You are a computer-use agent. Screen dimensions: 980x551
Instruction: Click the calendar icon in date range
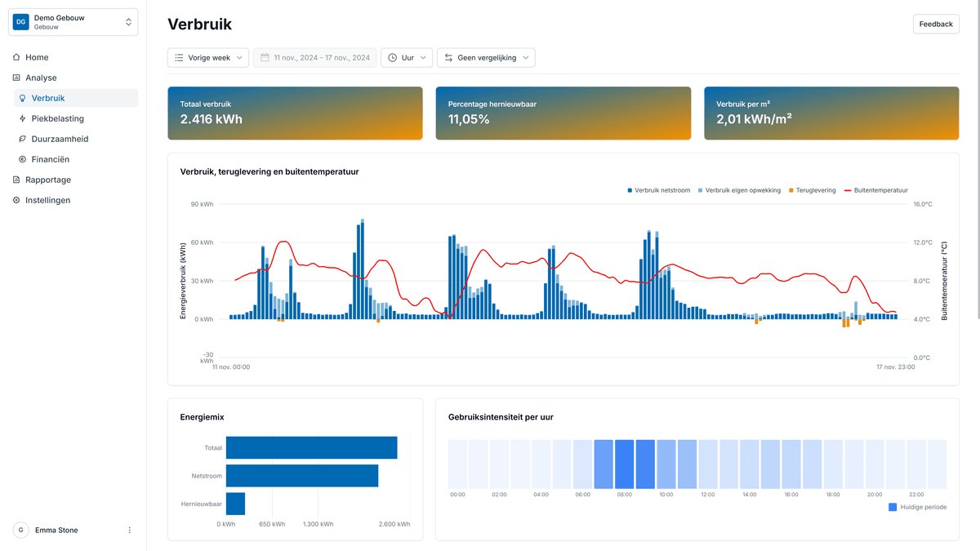click(265, 58)
